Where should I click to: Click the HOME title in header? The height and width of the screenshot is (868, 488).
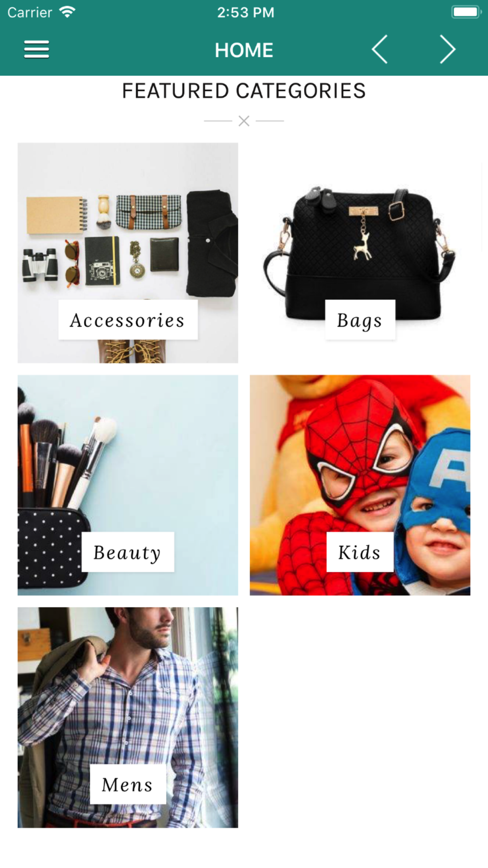[x=244, y=50]
